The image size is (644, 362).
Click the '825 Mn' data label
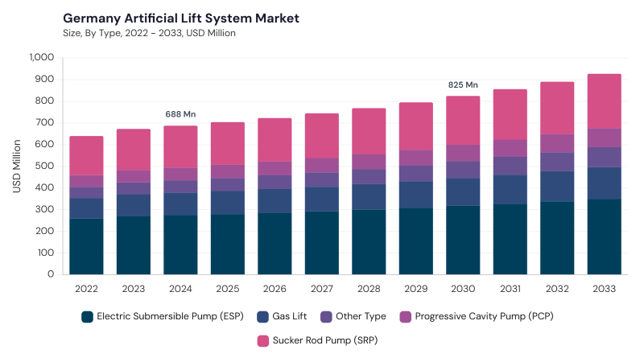463,85
